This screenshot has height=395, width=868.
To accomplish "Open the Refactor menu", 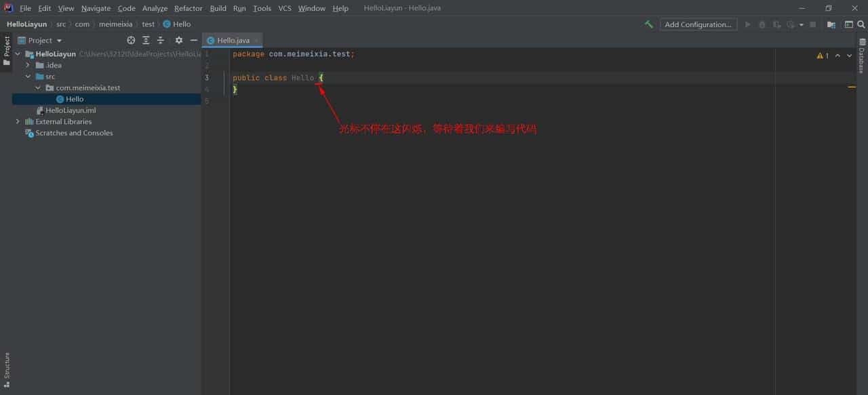I will pyautogui.click(x=188, y=8).
